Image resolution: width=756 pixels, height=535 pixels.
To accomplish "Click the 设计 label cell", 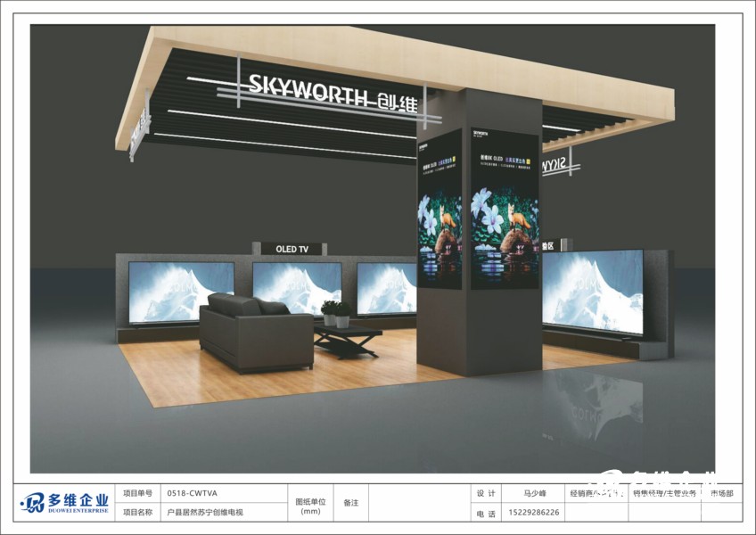I will (486, 493).
